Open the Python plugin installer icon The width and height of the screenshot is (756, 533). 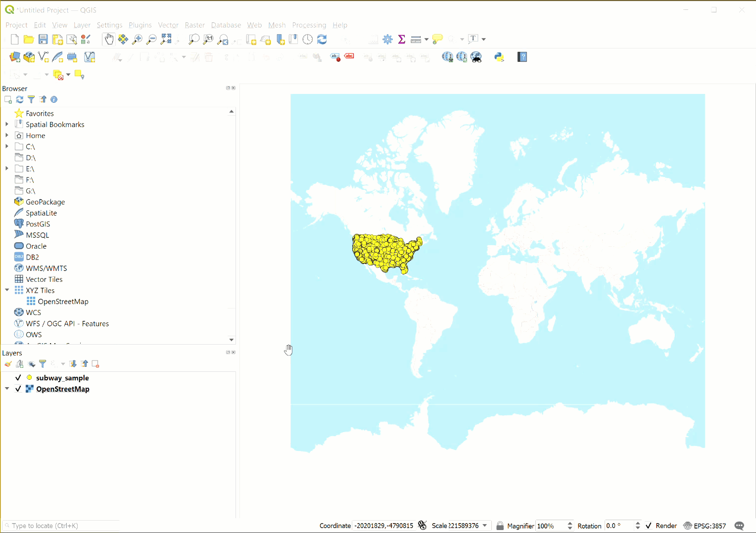(499, 57)
